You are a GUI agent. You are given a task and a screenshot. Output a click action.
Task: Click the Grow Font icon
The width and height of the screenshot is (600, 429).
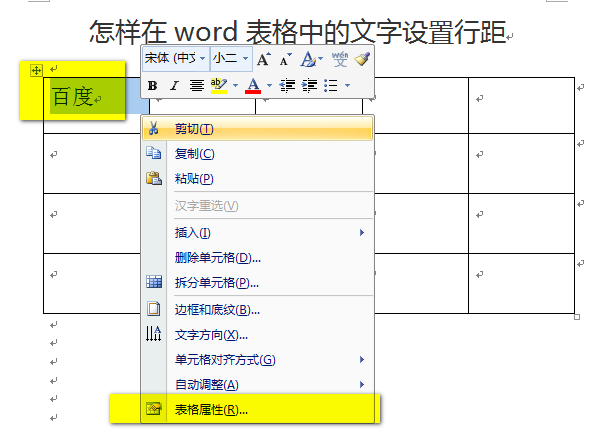[x=264, y=59]
